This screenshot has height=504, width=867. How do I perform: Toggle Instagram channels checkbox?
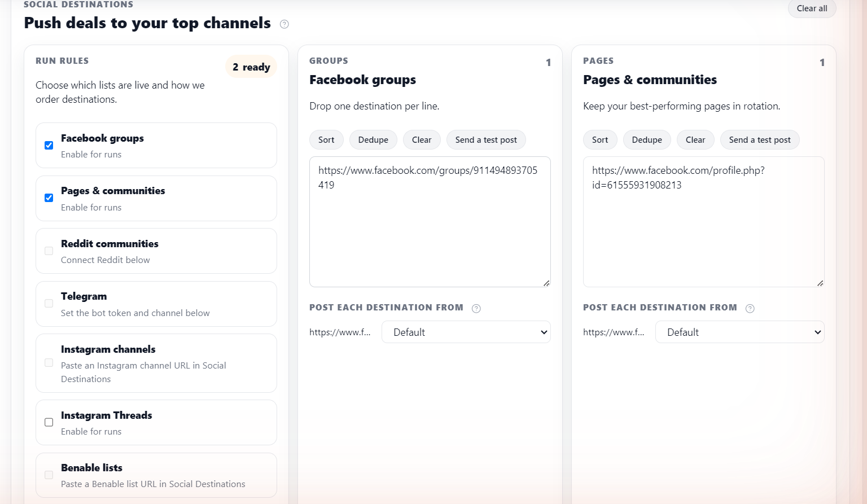coord(49,363)
